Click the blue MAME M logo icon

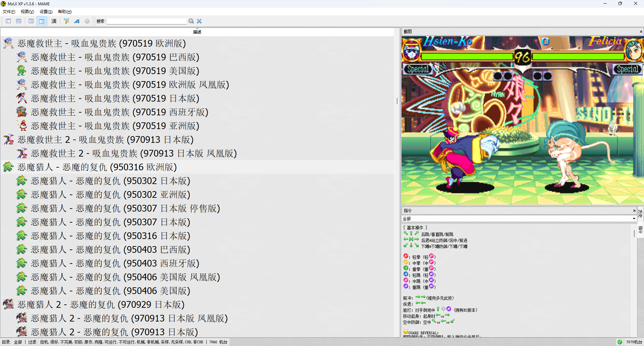[x=77, y=21]
